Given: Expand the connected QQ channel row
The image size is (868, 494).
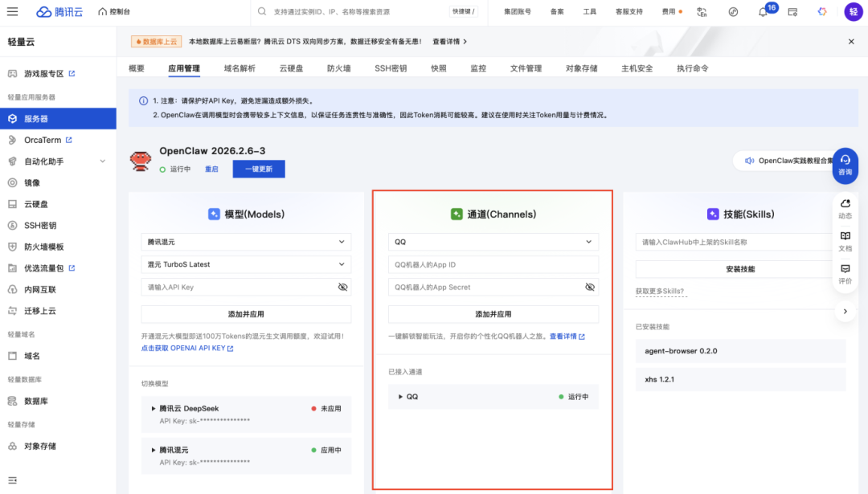Looking at the screenshot, I should (x=400, y=397).
